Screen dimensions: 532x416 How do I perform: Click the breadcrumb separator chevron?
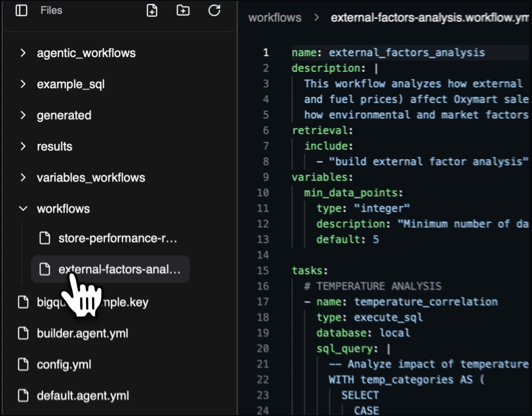point(317,18)
